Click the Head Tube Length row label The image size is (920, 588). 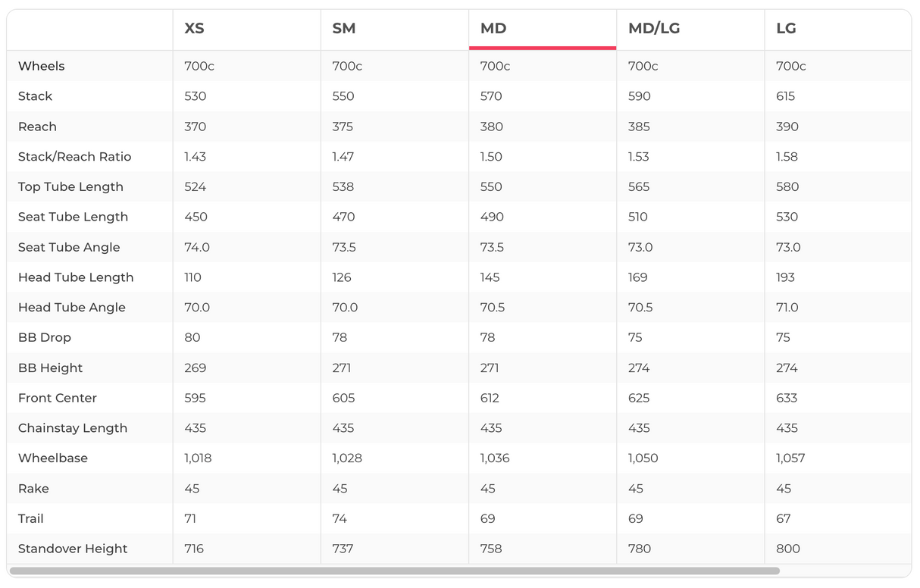point(76,277)
